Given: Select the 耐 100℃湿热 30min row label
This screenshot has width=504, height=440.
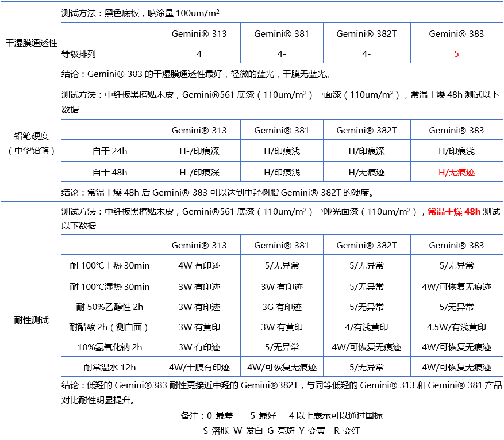Looking at the screenshot, I should (x=110, y=286).
